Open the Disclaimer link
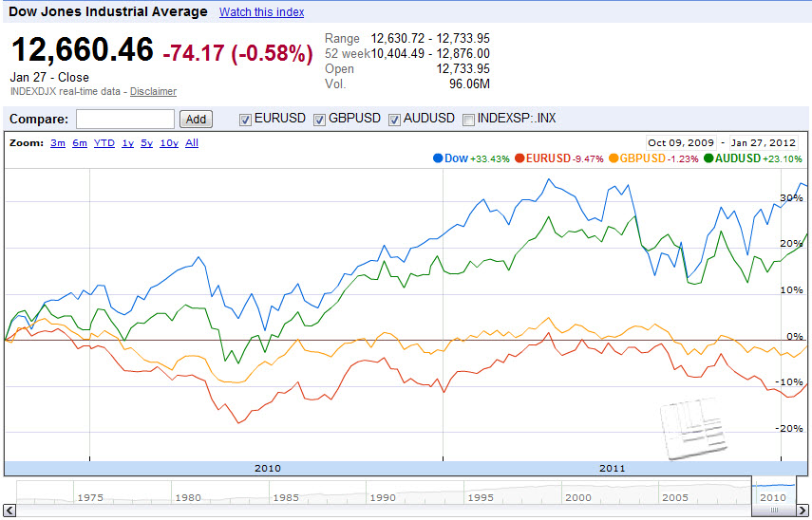 click(153, 91)
